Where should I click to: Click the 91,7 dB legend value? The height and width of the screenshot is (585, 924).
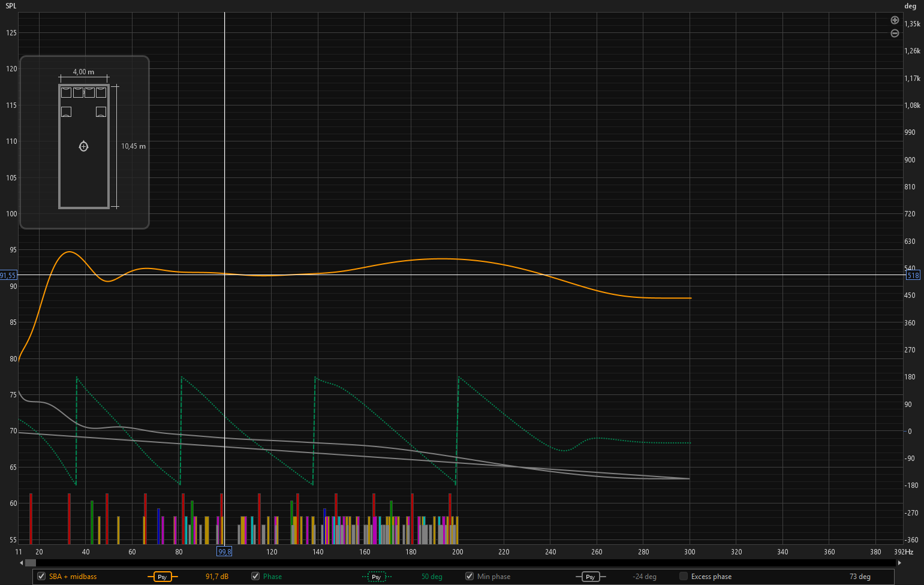point(217,577)
